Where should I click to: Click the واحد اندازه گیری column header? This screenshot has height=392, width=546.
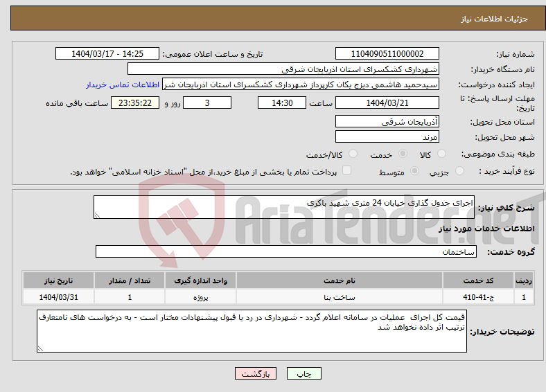200,280
